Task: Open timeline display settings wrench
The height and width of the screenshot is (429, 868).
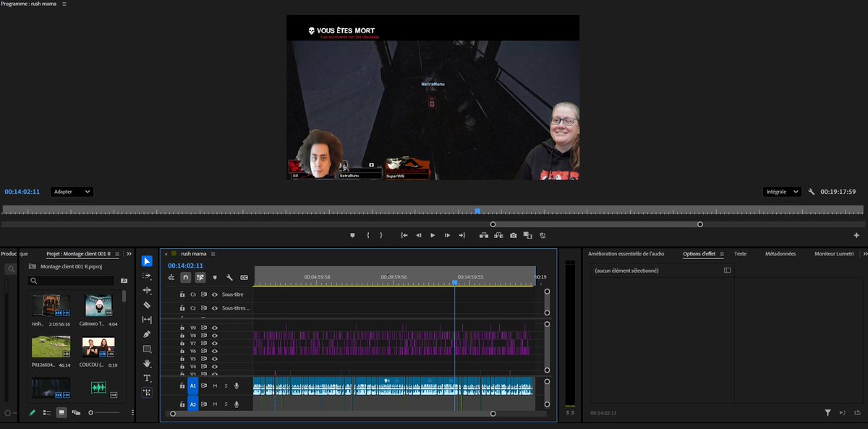Action: click(x=229, y=277)
